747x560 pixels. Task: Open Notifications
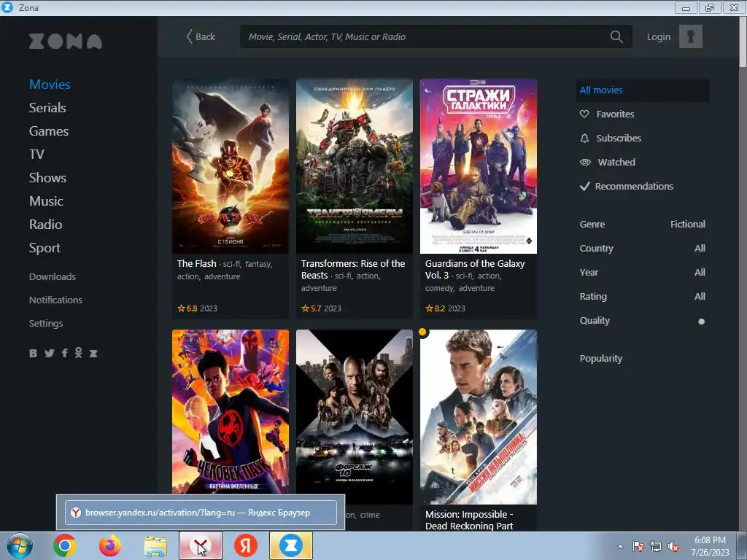(x=55, y=300)
